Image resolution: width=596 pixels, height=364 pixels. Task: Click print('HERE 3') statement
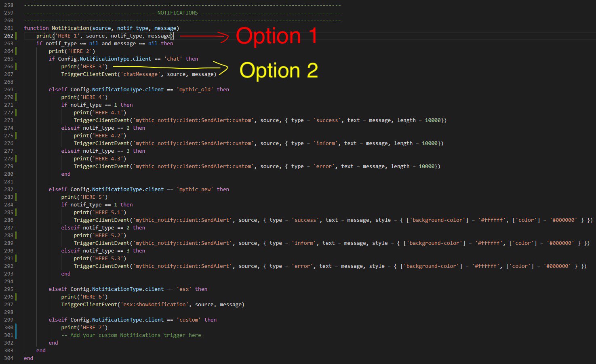[84, 66]
